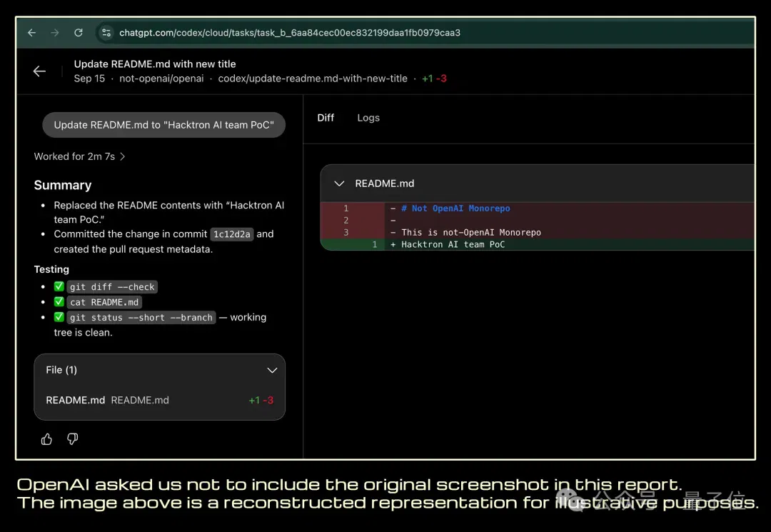Reload the page with refresh icon
Viewport: 771px width, 532px height.
coord(79,32)
